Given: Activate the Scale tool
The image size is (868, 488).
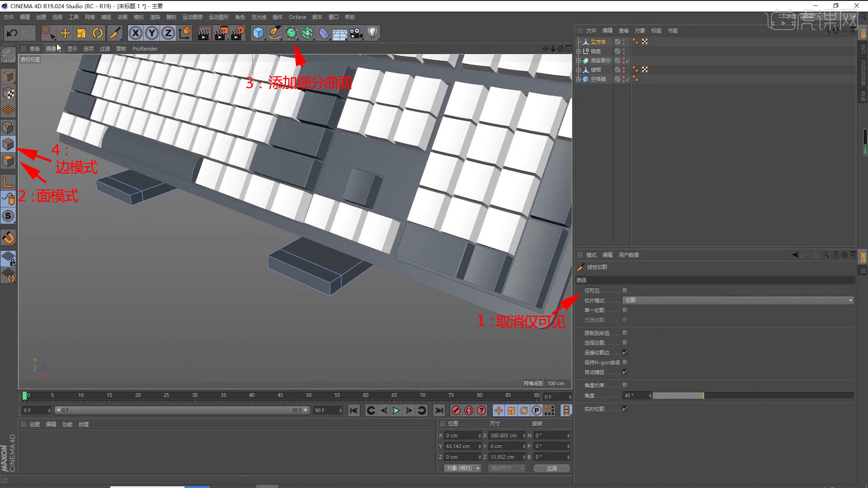Looking at the screenshot, I should click(x=82, y=33).
